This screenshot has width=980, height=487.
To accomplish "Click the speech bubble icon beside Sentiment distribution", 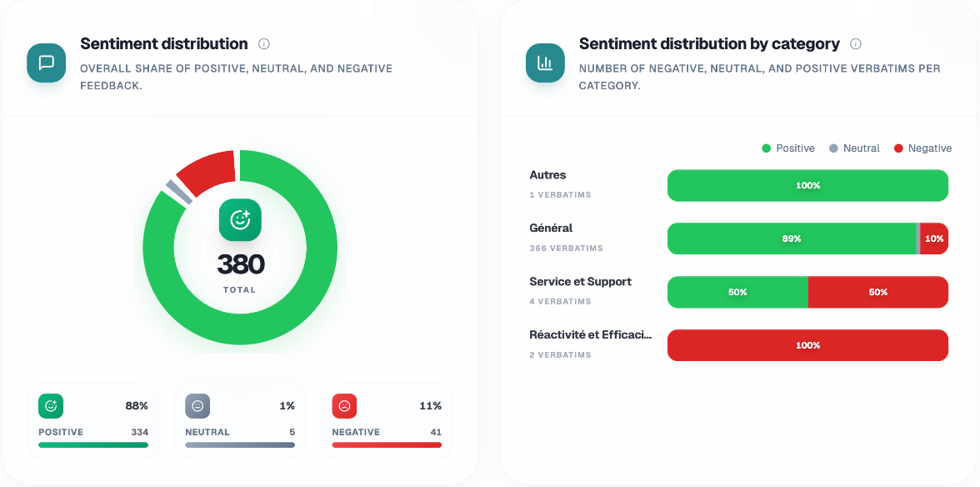I will click(47, 63).
